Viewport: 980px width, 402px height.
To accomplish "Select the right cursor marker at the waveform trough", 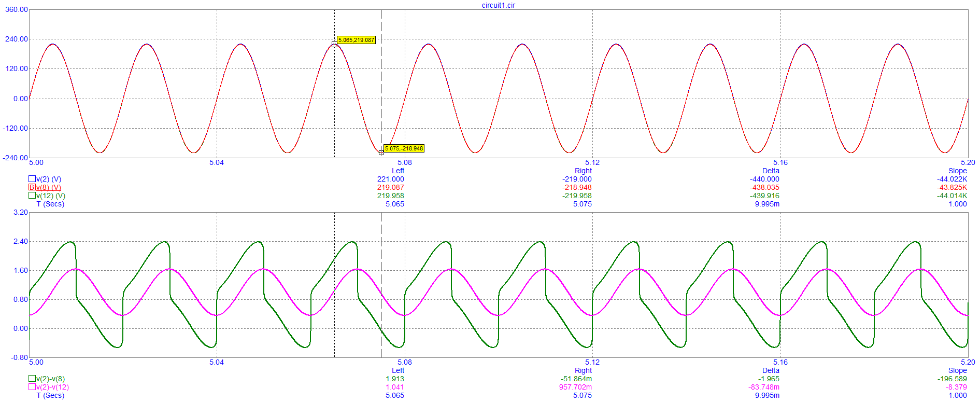I will point(381,153).
